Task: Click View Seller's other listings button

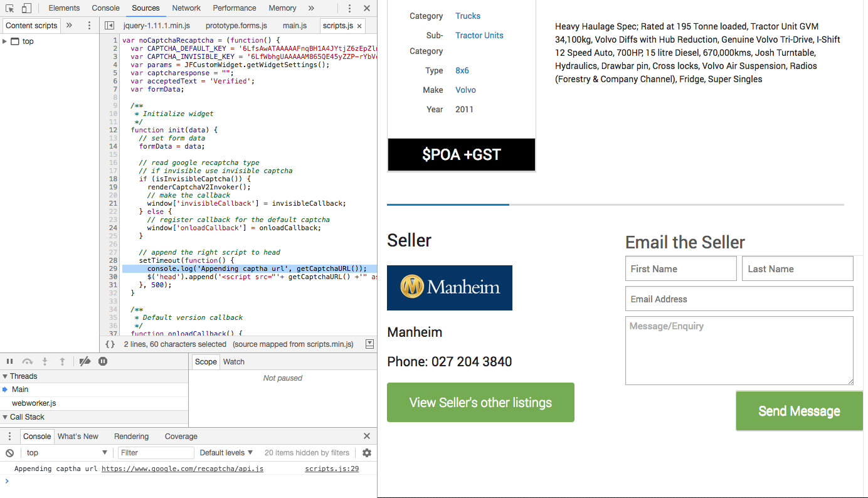Action: click(480, 403)
